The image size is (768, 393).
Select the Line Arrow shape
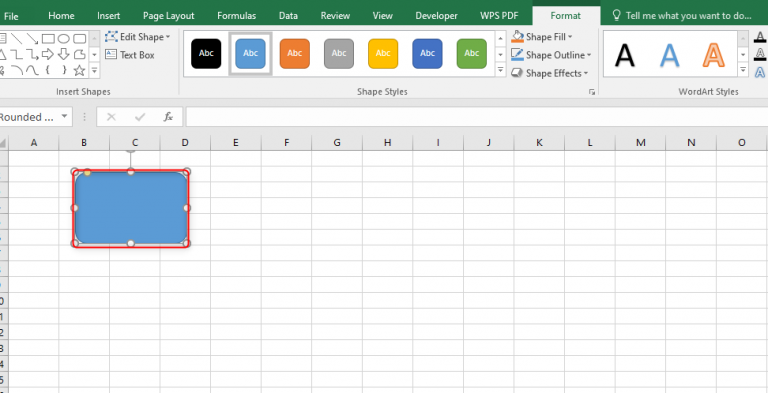point(32,39)
